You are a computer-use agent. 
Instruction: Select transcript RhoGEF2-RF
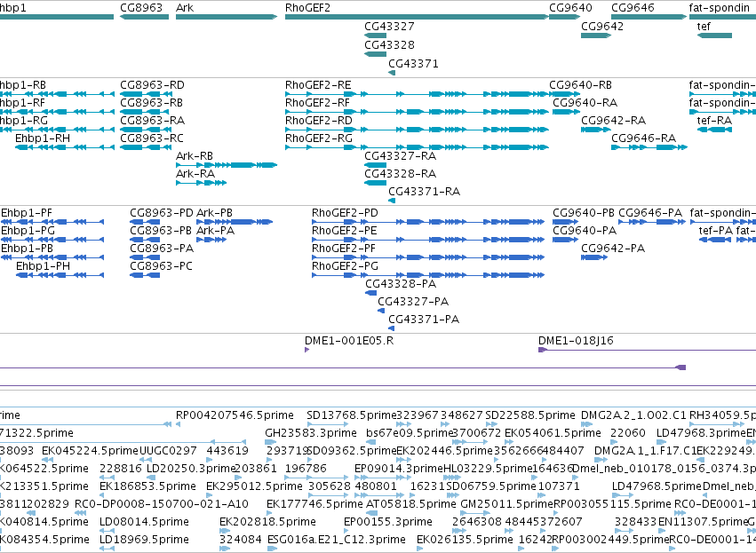pos(317,103)
